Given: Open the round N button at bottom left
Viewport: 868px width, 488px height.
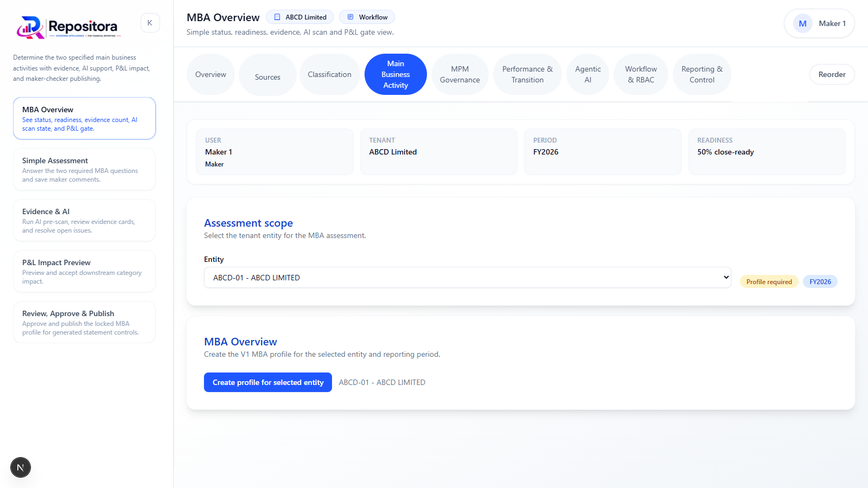Looking at the screenshot, I should [x=21, y=467].
